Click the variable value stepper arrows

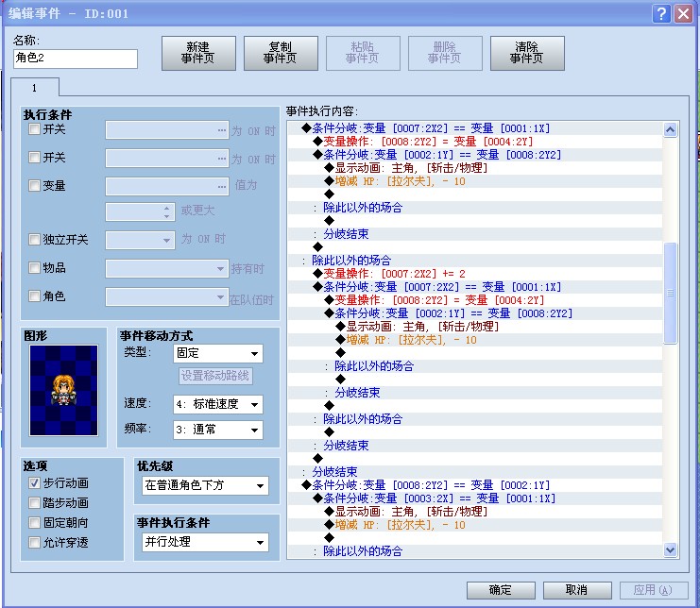166,211
